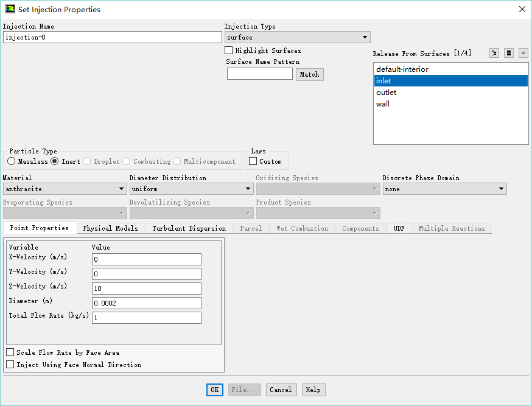Expand the Material anthracite dropdown
This screenshot has width=532, height=406.
(x=65, y=189)
